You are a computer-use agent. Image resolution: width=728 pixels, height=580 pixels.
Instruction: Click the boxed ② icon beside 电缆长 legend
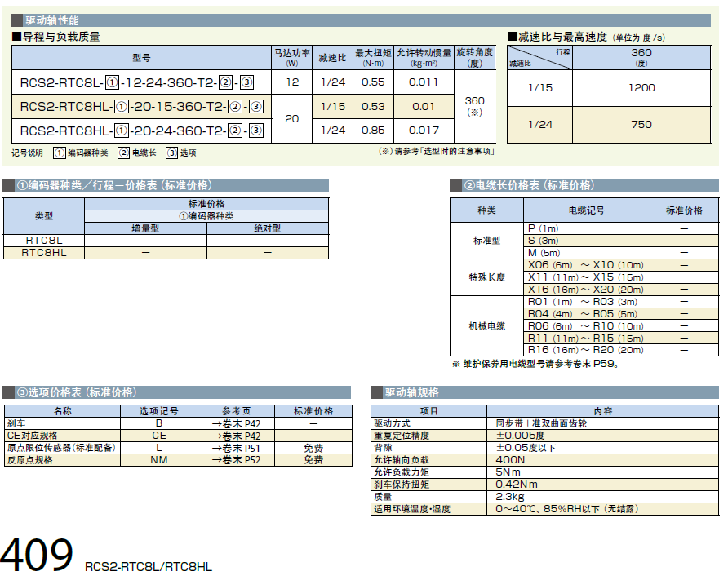(x=123, y=153)
